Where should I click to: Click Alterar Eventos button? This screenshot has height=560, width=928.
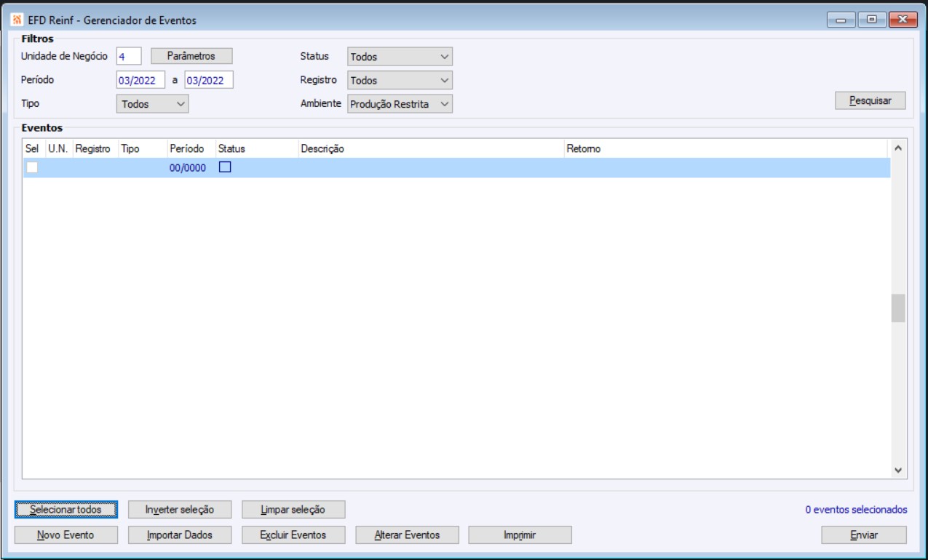tap(407, 535)
